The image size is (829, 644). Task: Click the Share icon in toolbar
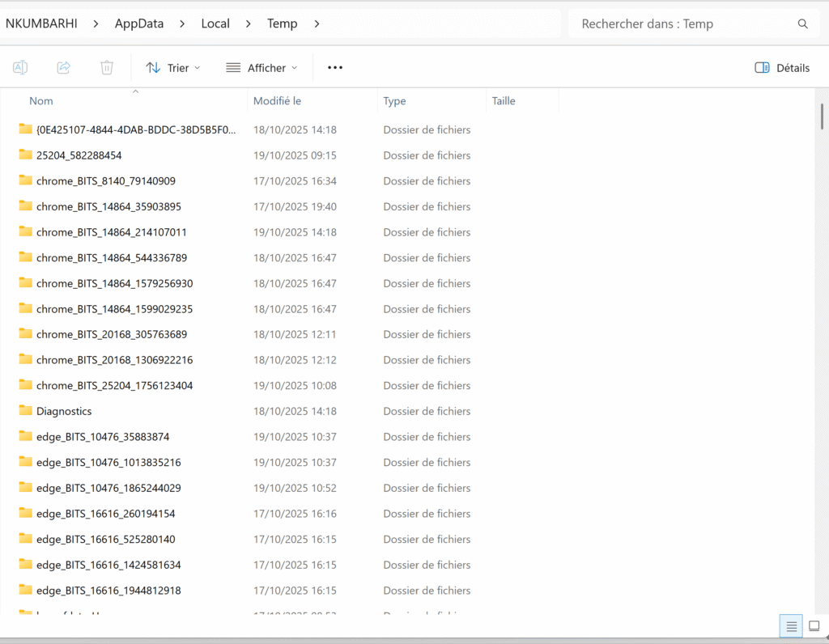tap(64, 68)
